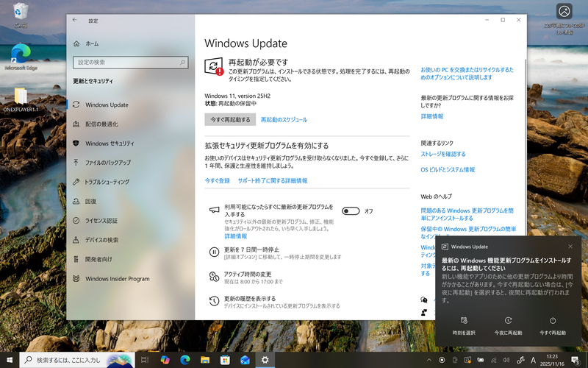Image resolution: width=588 pixels, height=368 pixels.
Task: Open アクティブ時間の変更 option
Action: 248,274
